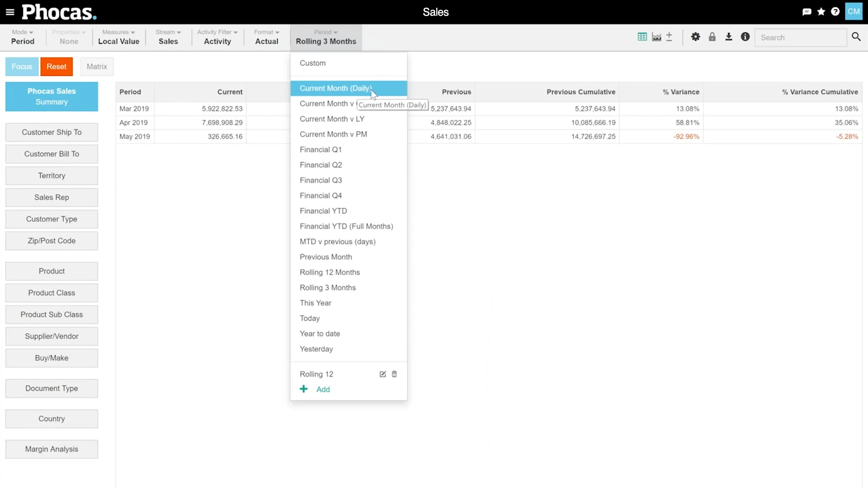
Task: Open the settings gear icon
Action: [695, 37]
